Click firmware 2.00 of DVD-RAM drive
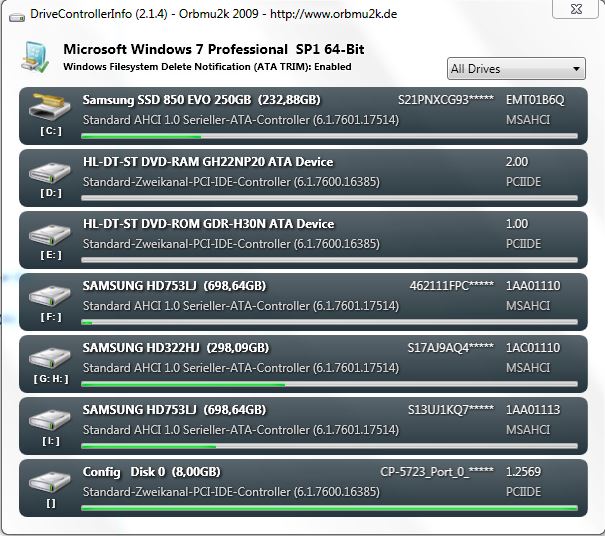This screenshot has width=605, height=536. [517, 162]
